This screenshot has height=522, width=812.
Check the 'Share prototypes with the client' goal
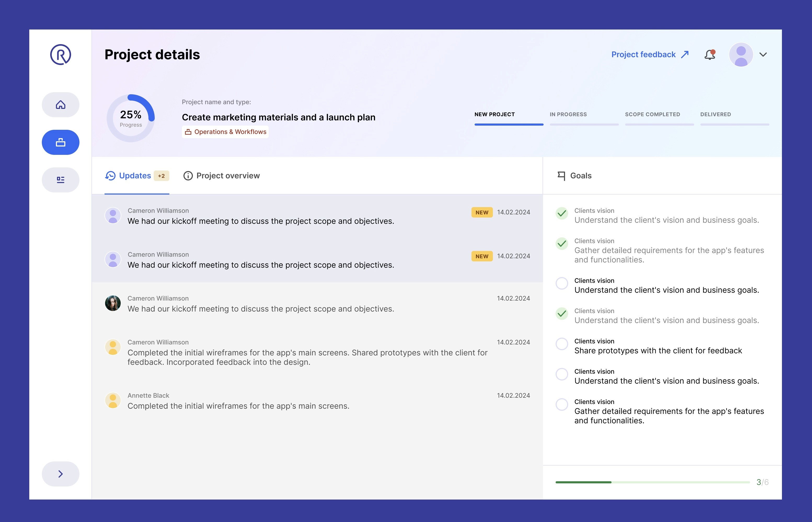(562, 344)
